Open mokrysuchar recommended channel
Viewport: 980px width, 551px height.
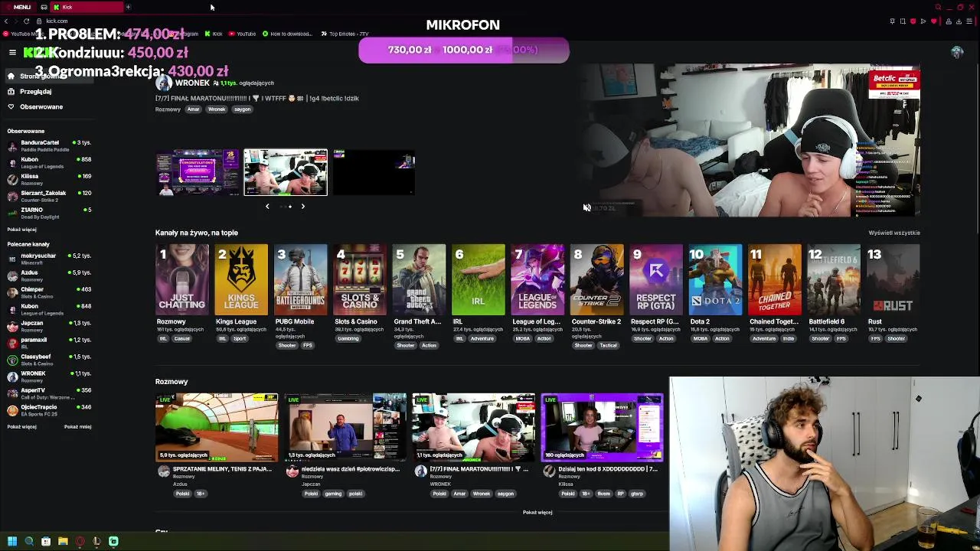pyautogui.click(x=49, y=259)
